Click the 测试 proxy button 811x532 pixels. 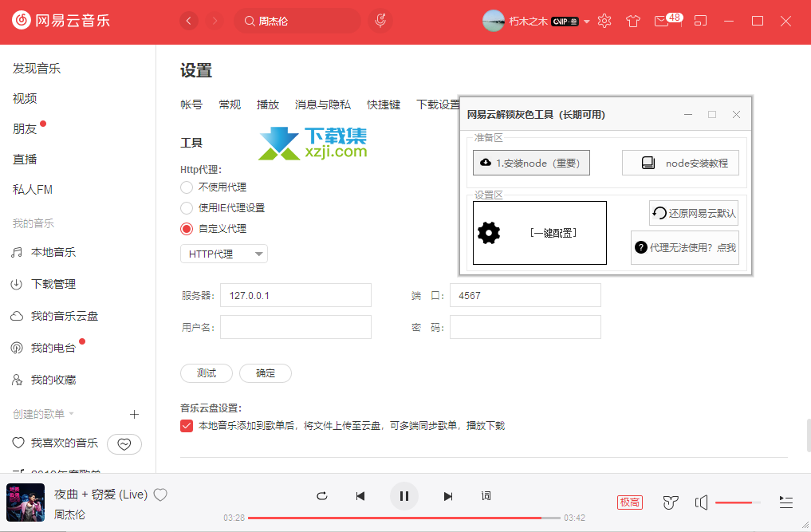[207, 373]
